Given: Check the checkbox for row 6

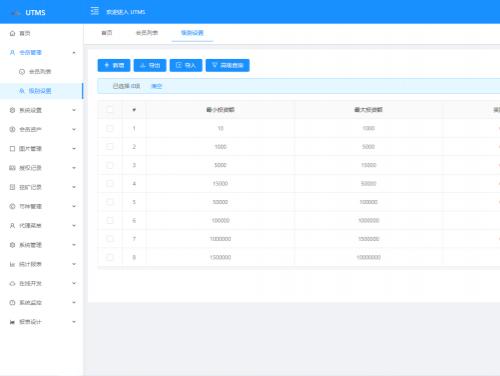Looking at the screenshot, I should 109,220.
